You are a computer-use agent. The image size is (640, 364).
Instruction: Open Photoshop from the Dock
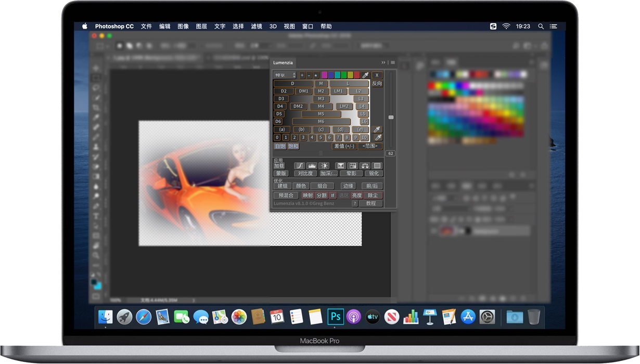pos(336,316)
